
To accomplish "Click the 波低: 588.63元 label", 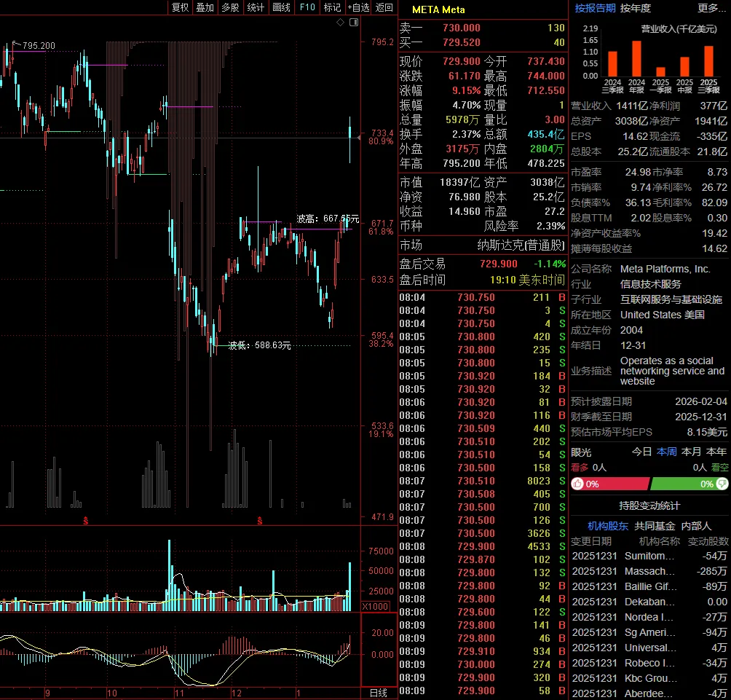I will (259, 345).
